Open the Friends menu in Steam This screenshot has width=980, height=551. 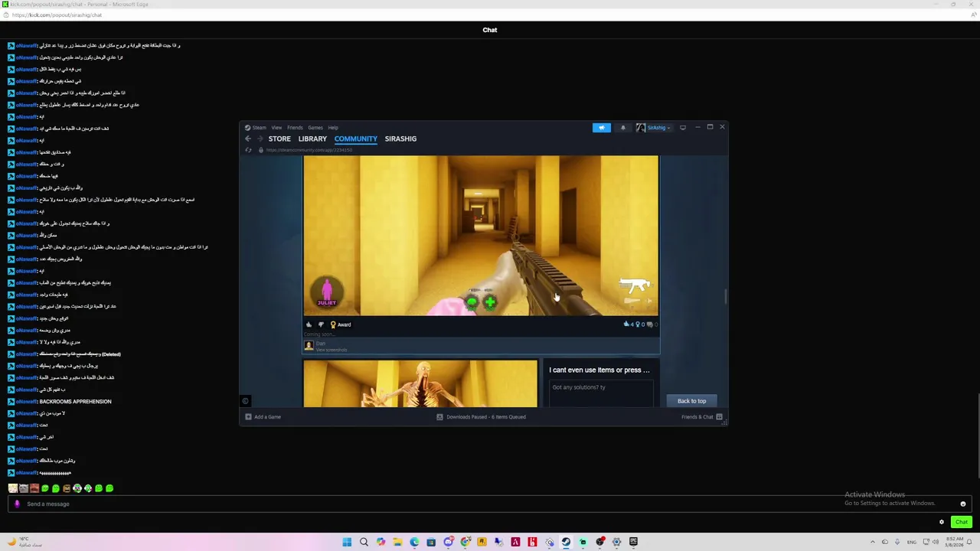[295, 128]
